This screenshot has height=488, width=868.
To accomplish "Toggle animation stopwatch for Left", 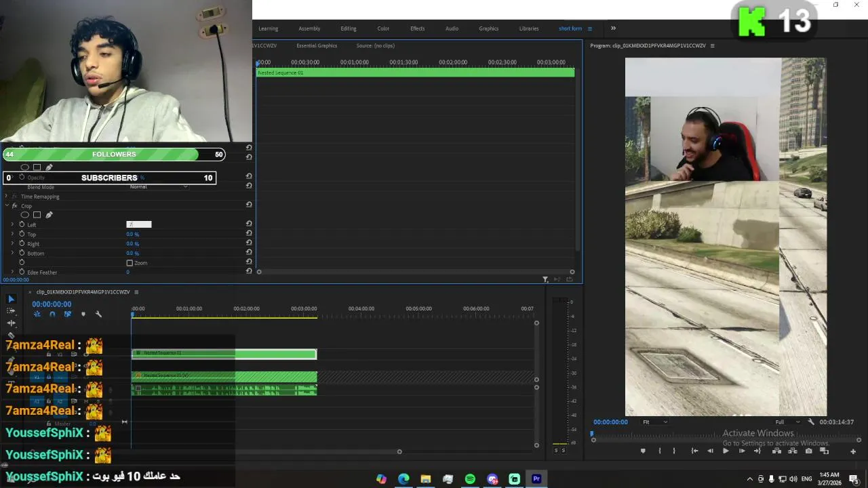I will (22, 224).
